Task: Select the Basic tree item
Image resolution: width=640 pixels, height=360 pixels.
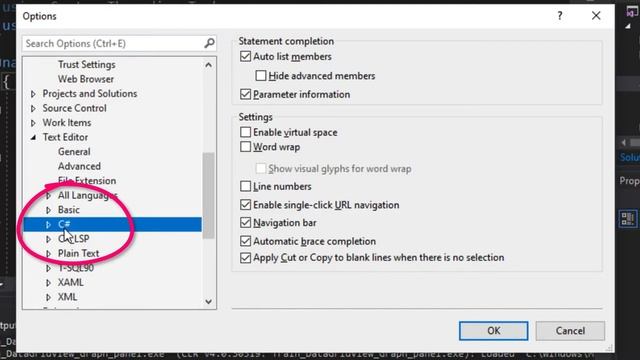Action: click(x=69, y=210)
